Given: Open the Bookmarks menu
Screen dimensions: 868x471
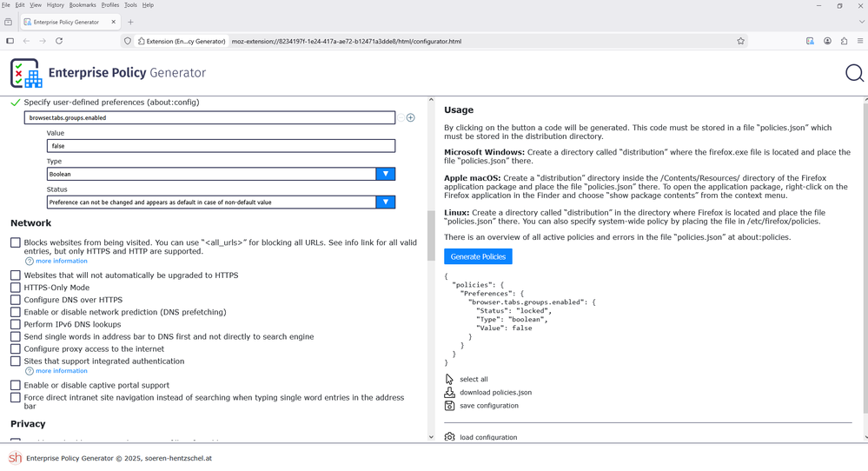Looking at the screenshot, I should [x=83, y=5].
